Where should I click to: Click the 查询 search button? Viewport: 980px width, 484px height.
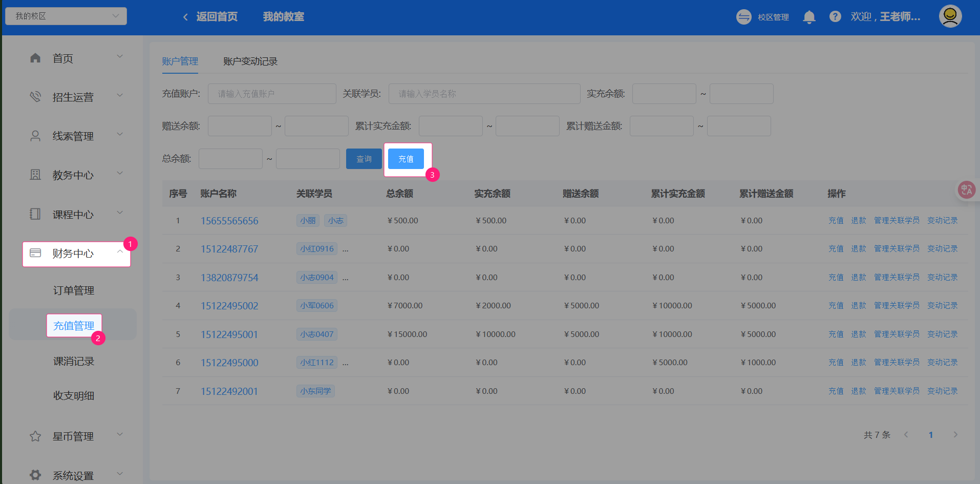pos(364,159)
